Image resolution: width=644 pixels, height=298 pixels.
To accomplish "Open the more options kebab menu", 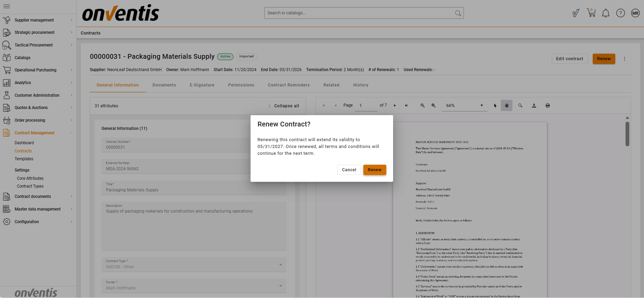I will point(624,59).
